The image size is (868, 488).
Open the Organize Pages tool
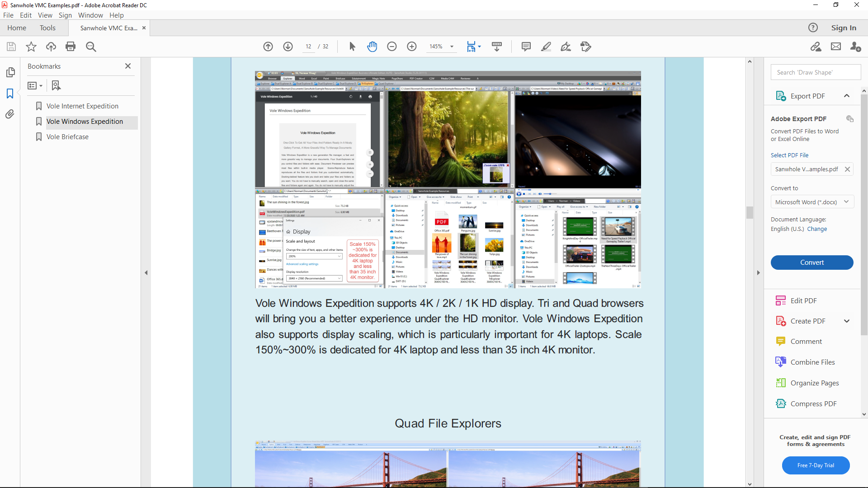[x=814, y=383]
